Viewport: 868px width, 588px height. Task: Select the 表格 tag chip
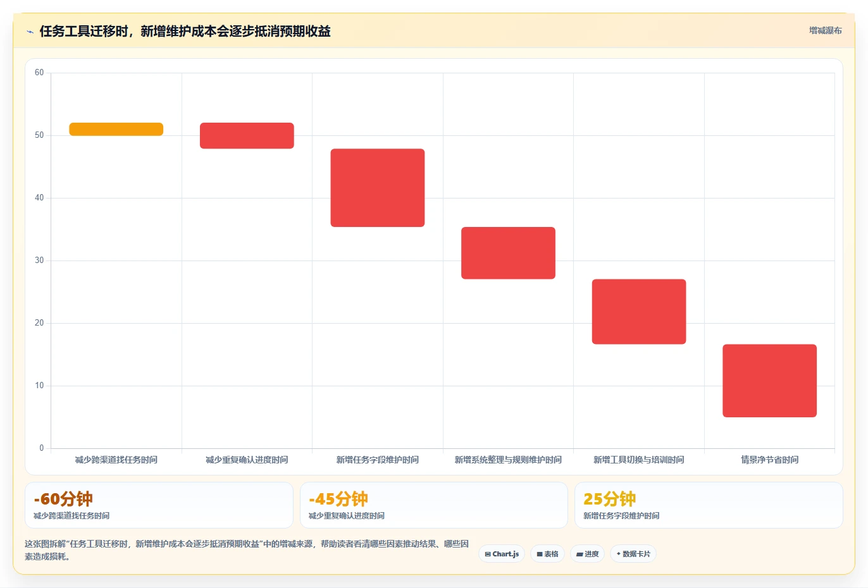point(548,554)
